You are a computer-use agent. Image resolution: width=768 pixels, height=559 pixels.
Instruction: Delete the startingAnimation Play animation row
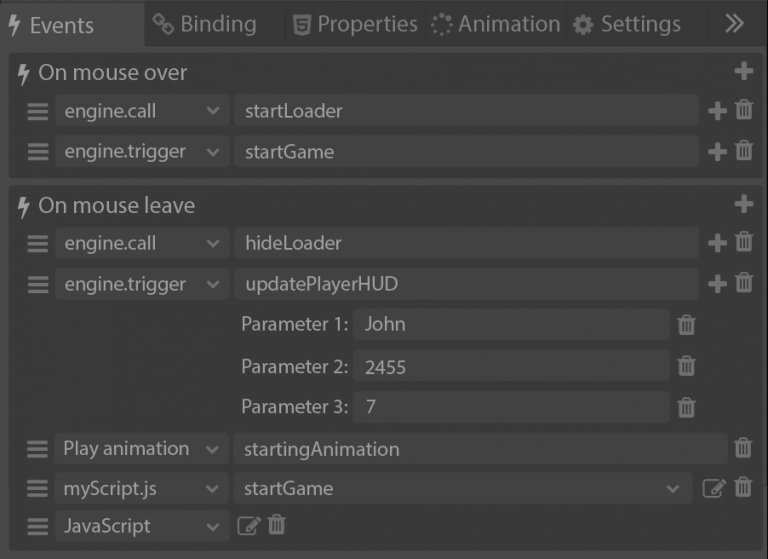click(743, 448)
